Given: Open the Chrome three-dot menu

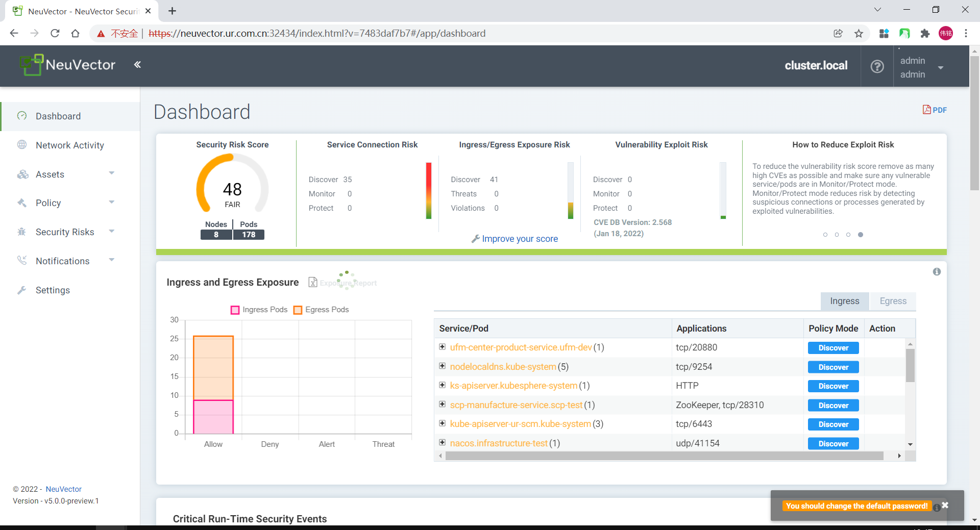Looking at the screenshot, I should click(966, 33).
